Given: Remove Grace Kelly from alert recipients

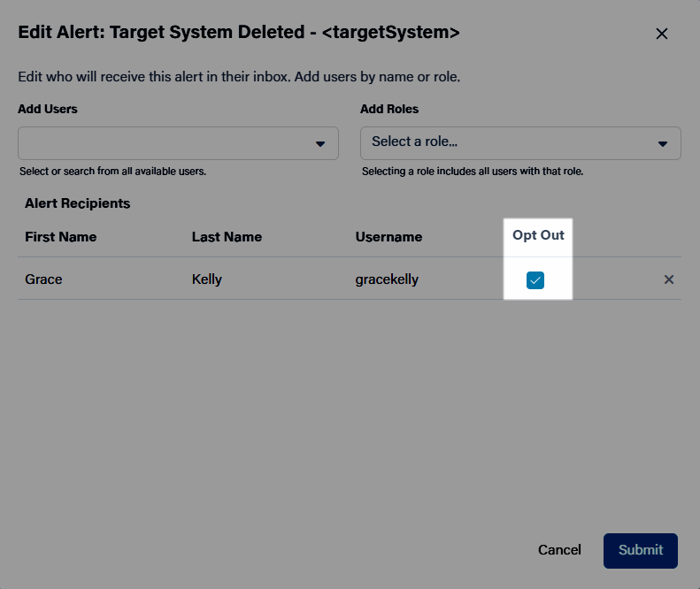Looking at the screenshot, I should click(x=669, y=279).
